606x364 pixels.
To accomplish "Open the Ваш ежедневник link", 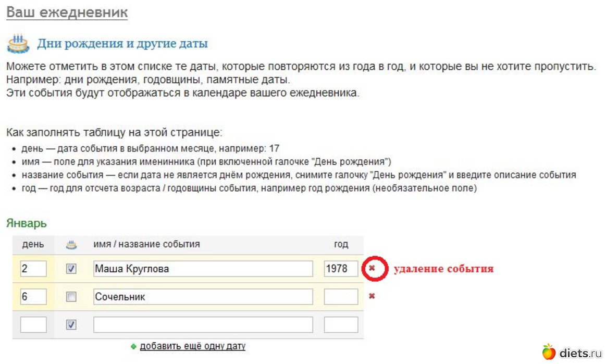I will [x=67, y=12].
